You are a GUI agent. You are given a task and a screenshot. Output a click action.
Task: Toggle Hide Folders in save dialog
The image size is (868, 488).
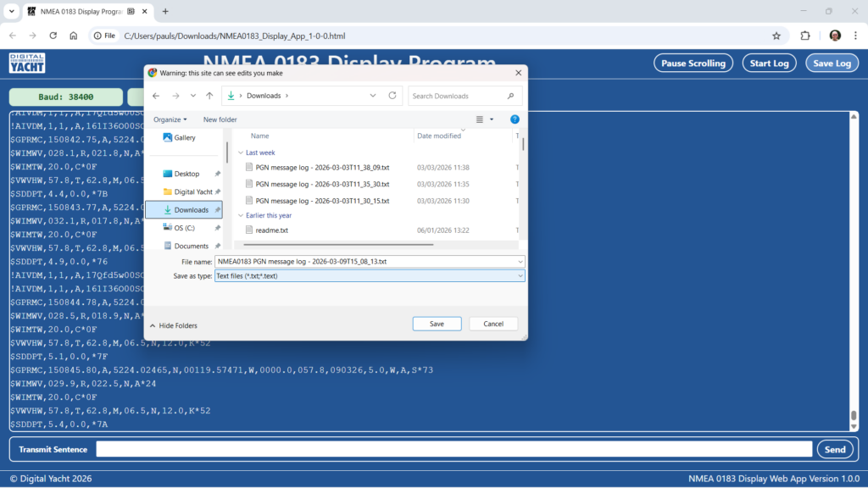pos(173,325)
